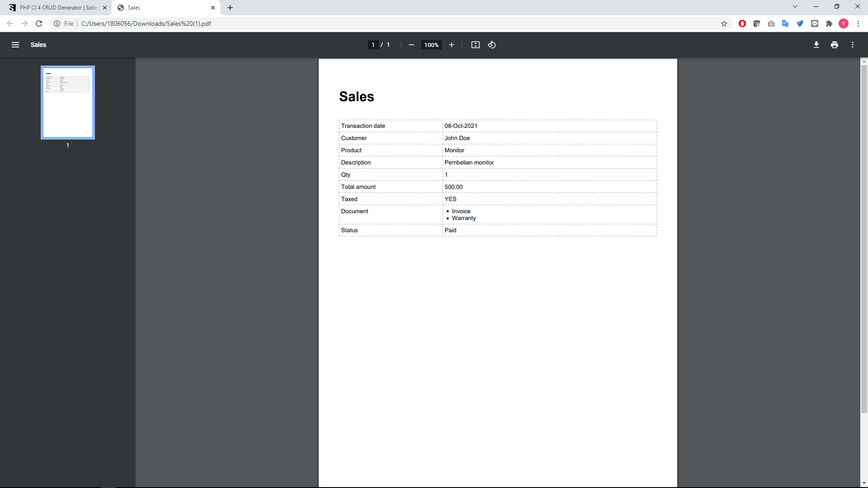The height and width of the screenshot is (488, 868).
Task: Open Chrome three-dot menu
Action: (x=858, y=23)
